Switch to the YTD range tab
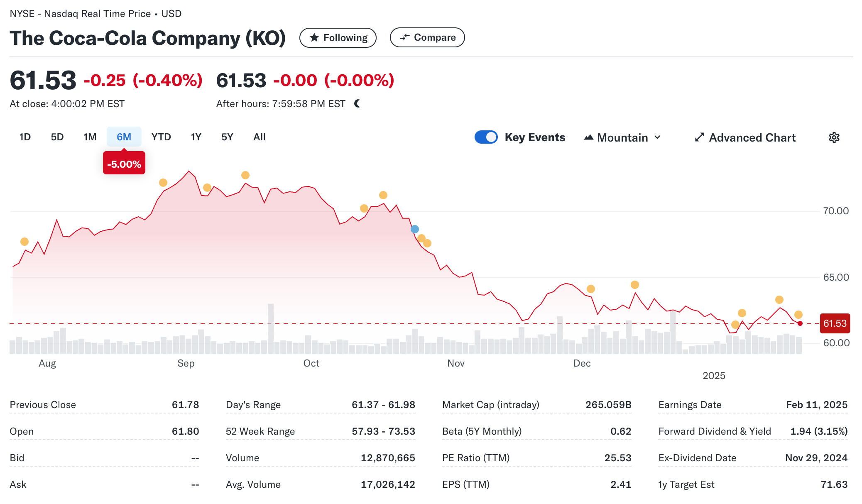Image resolution: width=862 pixels, height=504 pixels. pyautogui.click(x=161, y=137)
